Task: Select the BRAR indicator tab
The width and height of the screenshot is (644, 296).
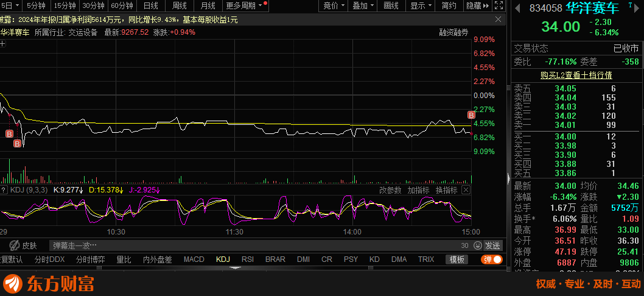Action: [x=275, y=259]
